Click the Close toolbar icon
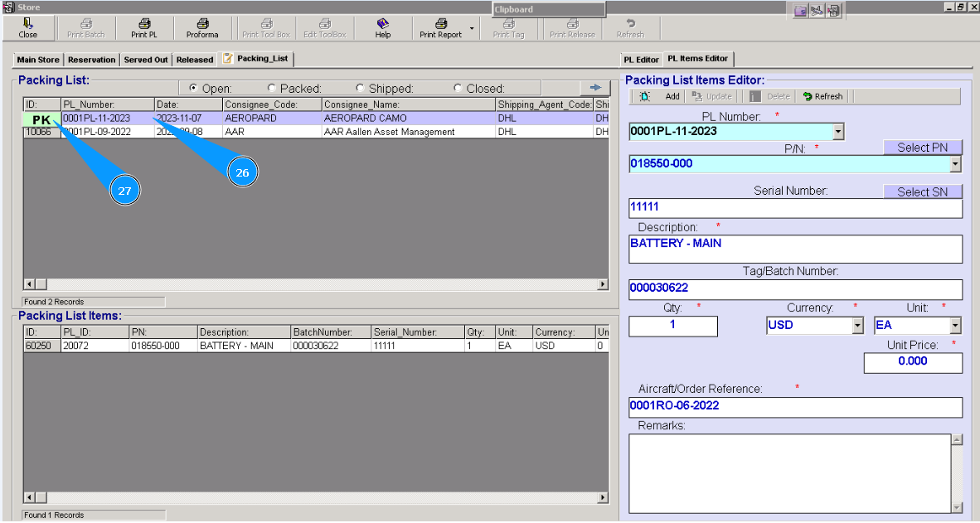This screenshot has width=980, height=523. [27, 23]
